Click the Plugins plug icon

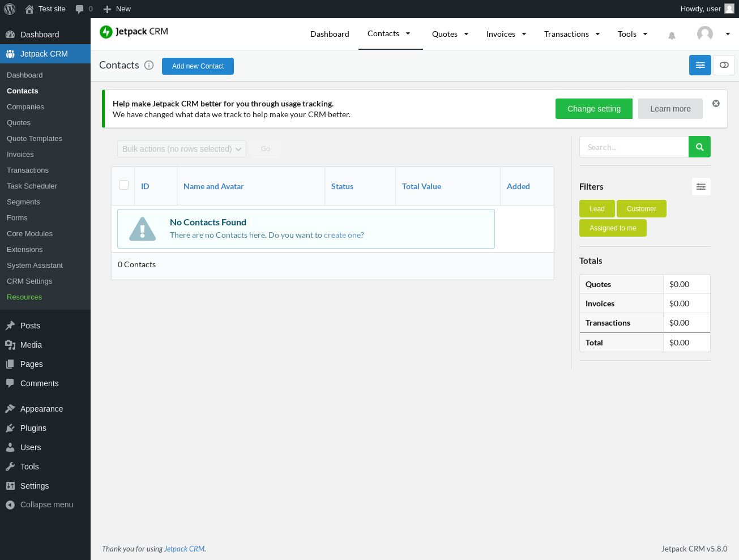tap(10, 428)
